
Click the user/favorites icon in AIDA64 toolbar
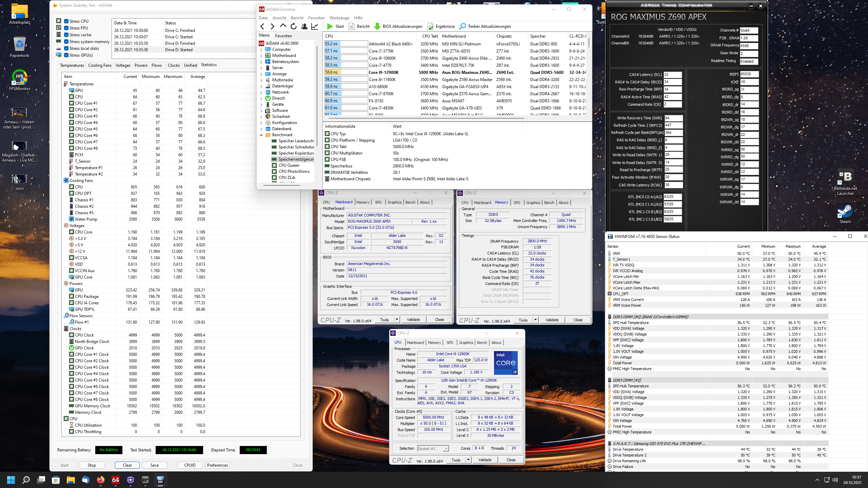304,26
